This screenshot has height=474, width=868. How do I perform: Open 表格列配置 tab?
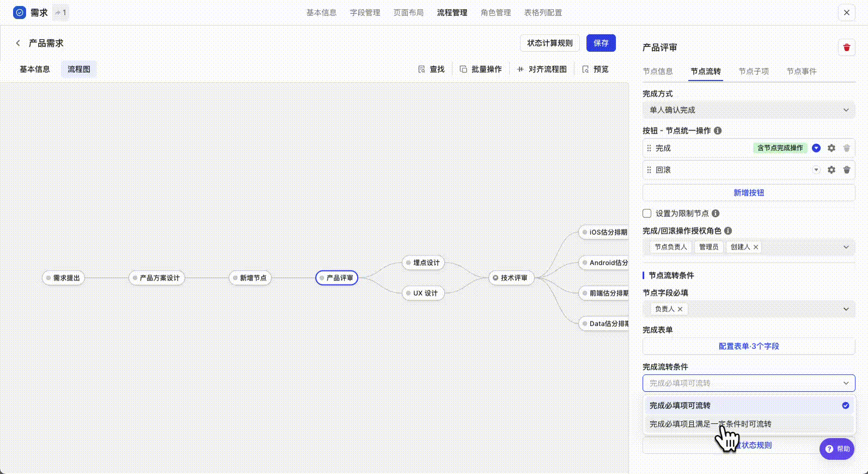543,13
